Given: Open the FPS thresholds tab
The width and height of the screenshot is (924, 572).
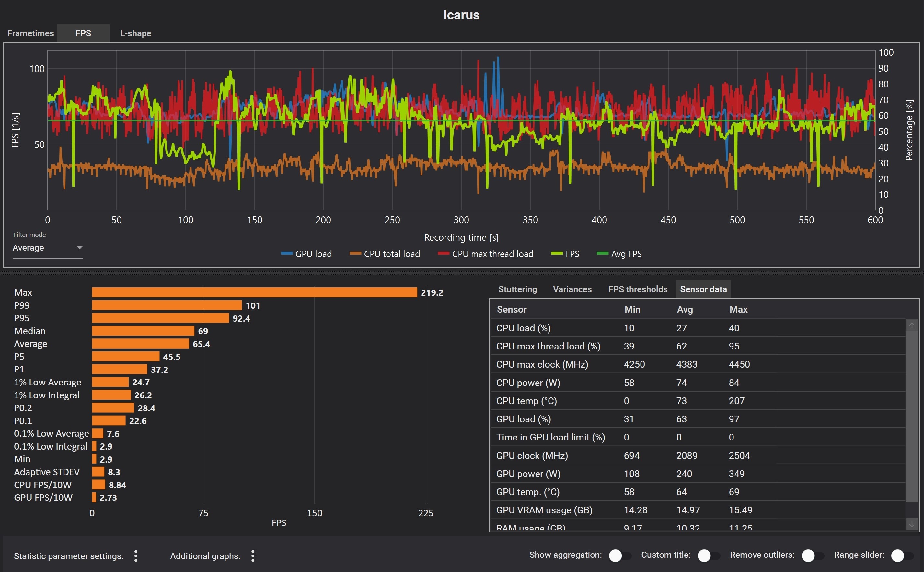Looking at the screenshot, I should [x=638, y=289].
